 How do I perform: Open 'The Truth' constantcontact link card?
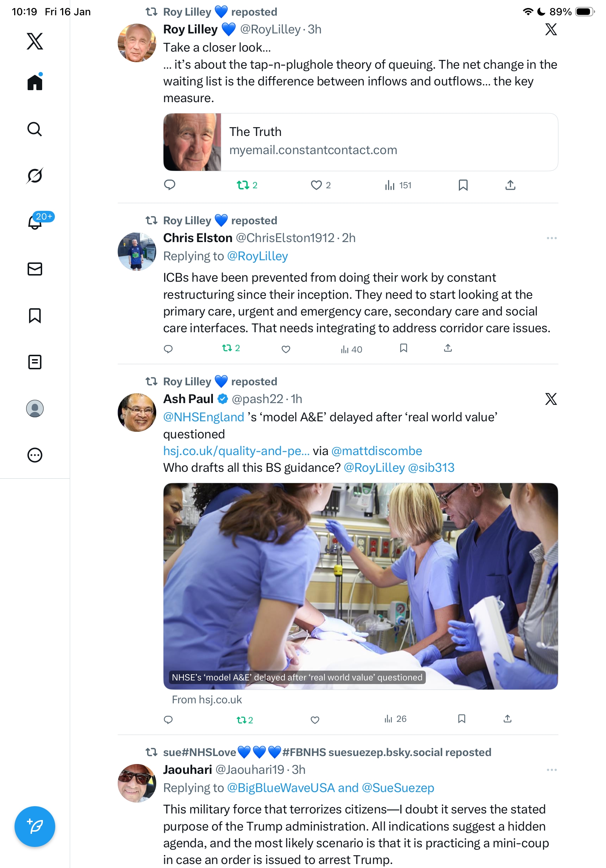[x=360, y=142]
